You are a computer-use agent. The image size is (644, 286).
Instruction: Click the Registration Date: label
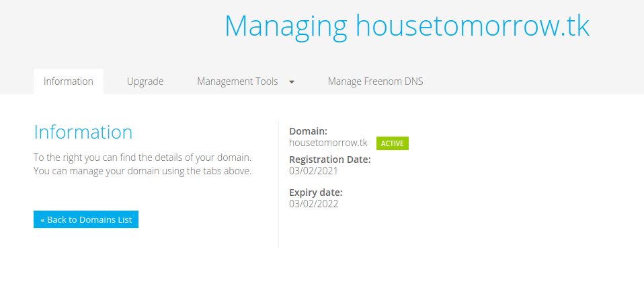click(x=330, y=159)
